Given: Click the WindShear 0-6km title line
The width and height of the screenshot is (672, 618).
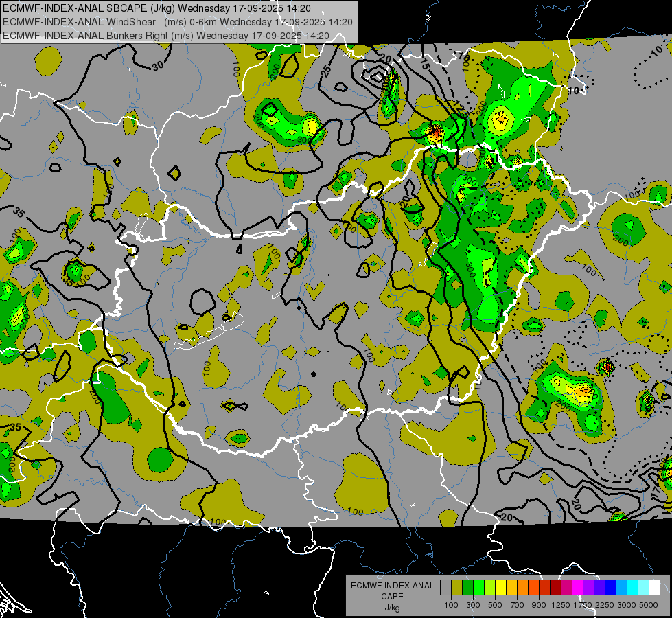Looking at the screenshot, I should 177,22.
